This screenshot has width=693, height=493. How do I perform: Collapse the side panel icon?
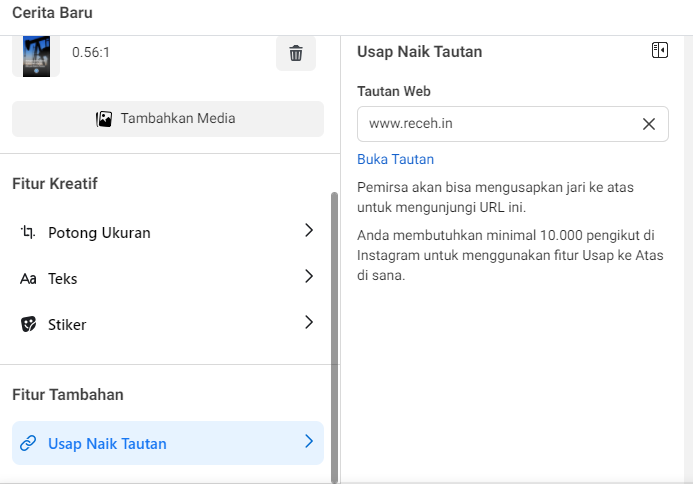click(x=659, y=50)
